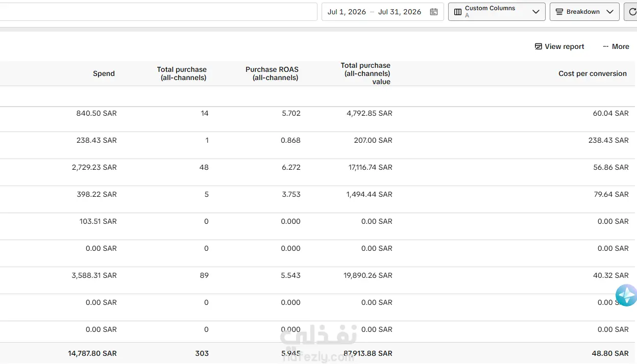Click the purchase count 14
The height and width of the screenshot is (364, 637).
pyautogui.click(x=205, y=113)
